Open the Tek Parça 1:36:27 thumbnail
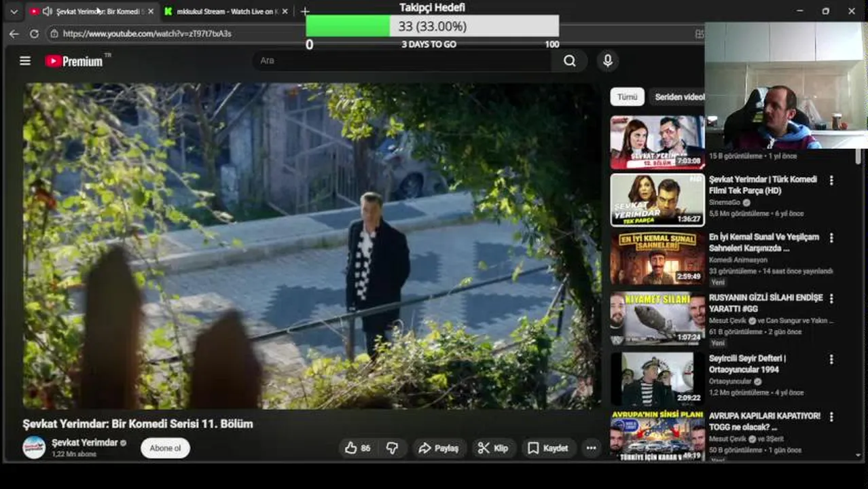Screen dimensions: 868x489 pos(657,200)
